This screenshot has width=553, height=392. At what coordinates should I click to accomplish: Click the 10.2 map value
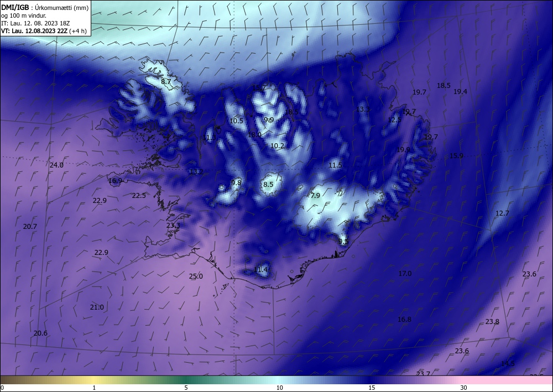click(x=277, y=145)
